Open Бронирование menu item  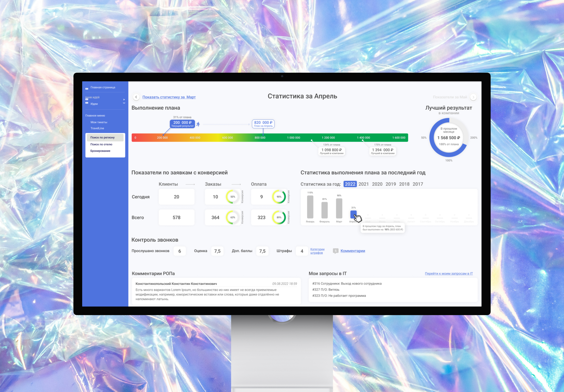pyautogui.click(x=100, y=151)
